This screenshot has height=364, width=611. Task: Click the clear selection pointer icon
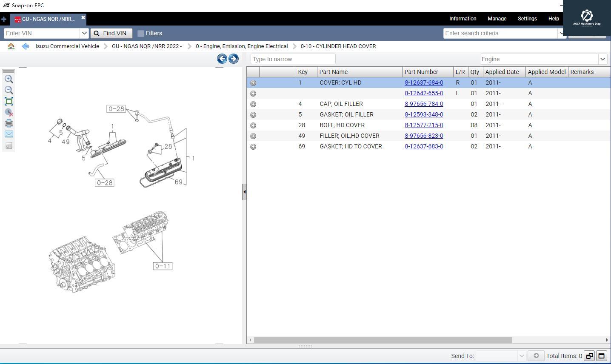click(x=9, y=112)
